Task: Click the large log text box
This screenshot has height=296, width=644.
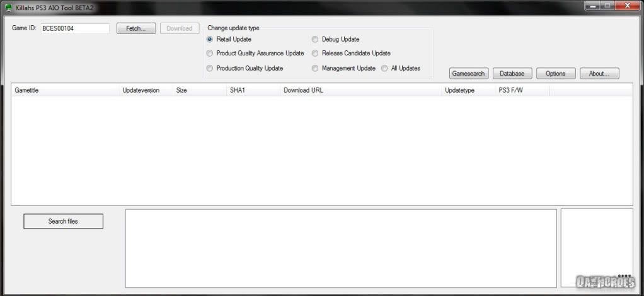Action: (x=341, y=248)
